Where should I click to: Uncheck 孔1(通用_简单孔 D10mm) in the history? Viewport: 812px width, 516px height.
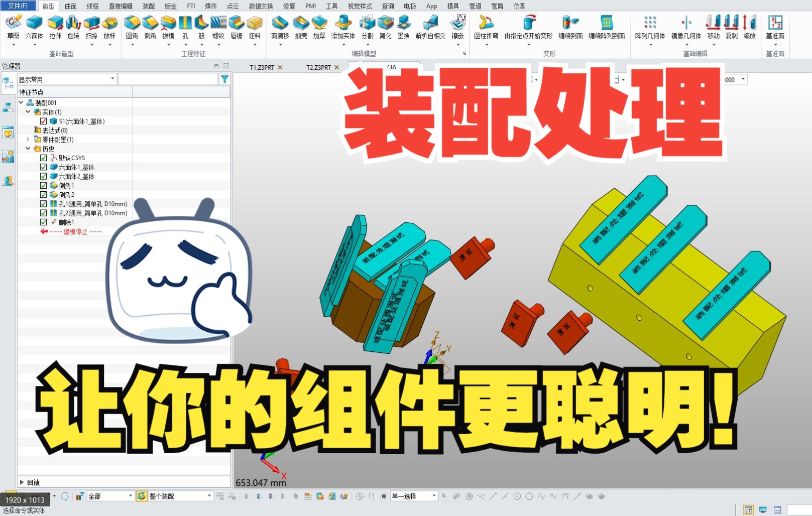[43, 204]
